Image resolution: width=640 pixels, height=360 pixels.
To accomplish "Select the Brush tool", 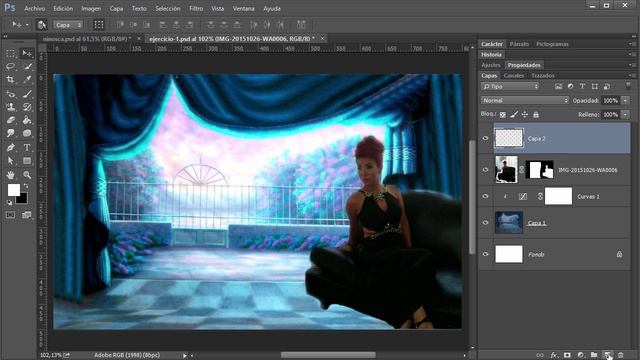I will pyautogui.click(x=27, y=94).
